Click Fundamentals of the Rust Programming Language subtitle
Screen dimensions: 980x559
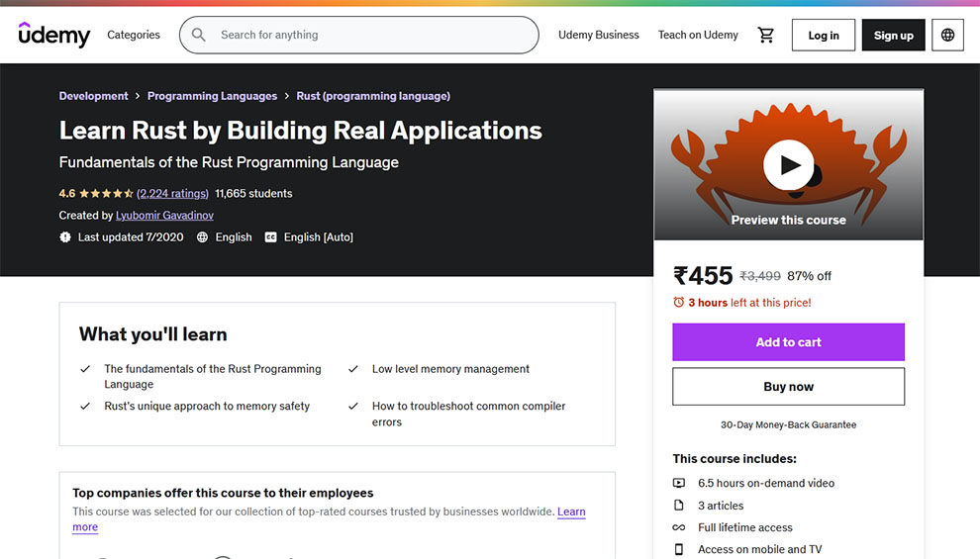(229, 162)
